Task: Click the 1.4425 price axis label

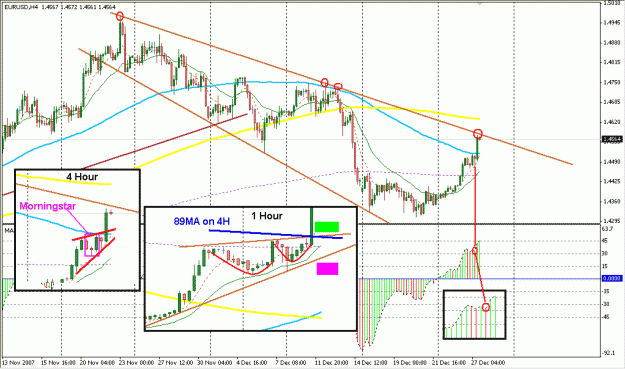Action: click(612, 182)
